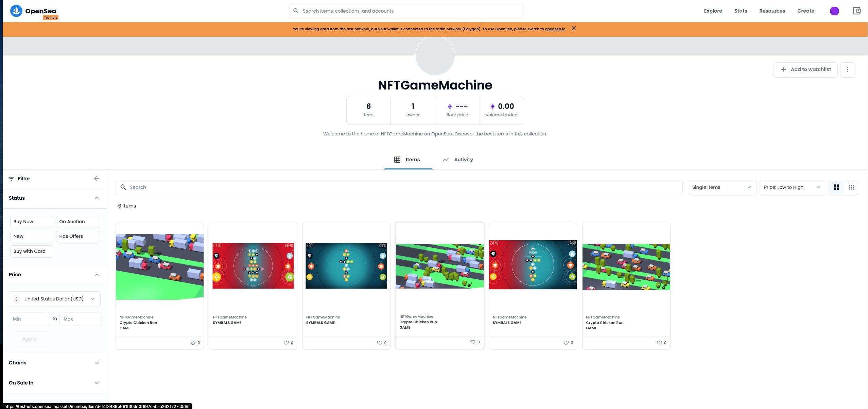The width and height of the screenshot is (868, 409).
Task: Click the Max price input
Action: pyautogui.click(x=80, y=319)
